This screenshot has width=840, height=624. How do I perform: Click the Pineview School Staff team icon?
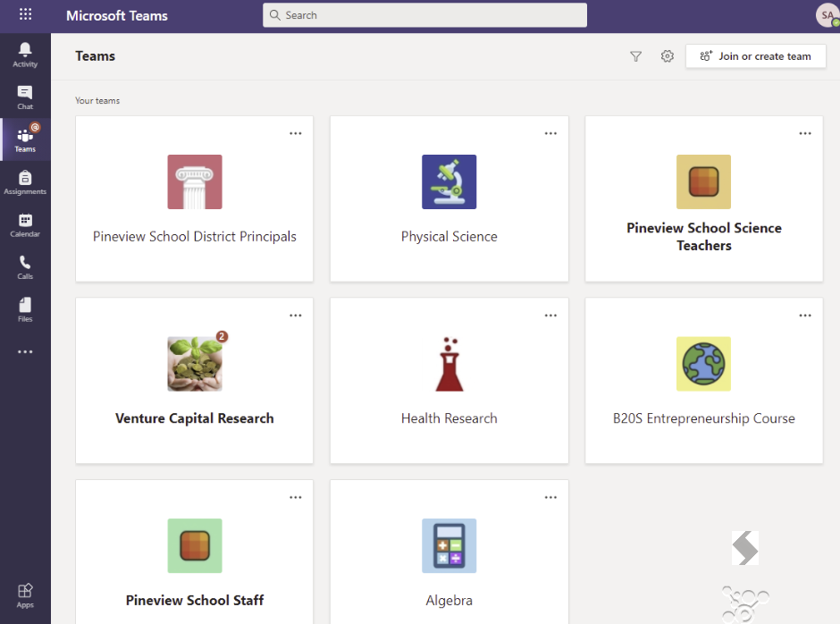(x=195, y=545)
